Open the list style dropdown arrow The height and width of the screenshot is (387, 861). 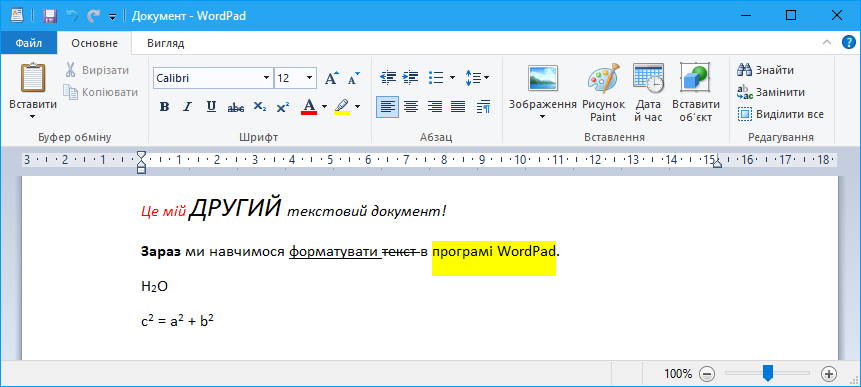pos(452,77)
